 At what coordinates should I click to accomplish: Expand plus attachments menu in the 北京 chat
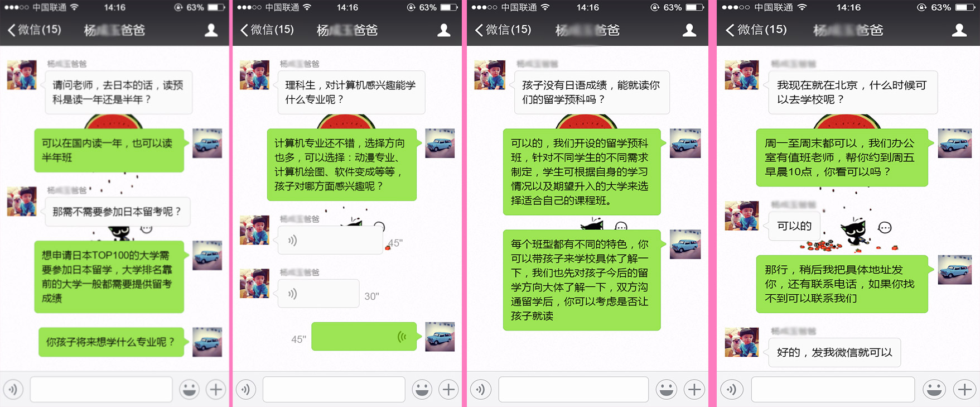tap(964, 389)
